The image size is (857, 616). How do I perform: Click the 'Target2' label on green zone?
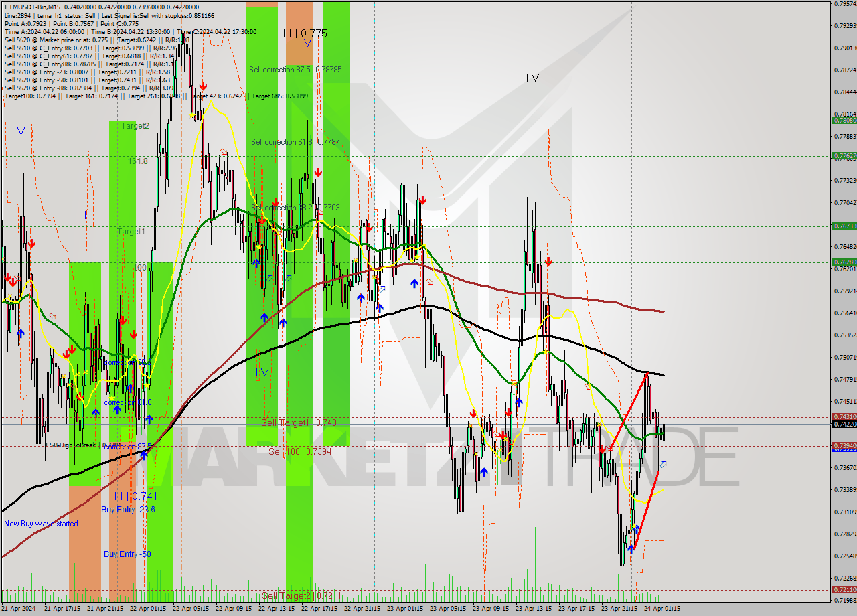(135, 125)
